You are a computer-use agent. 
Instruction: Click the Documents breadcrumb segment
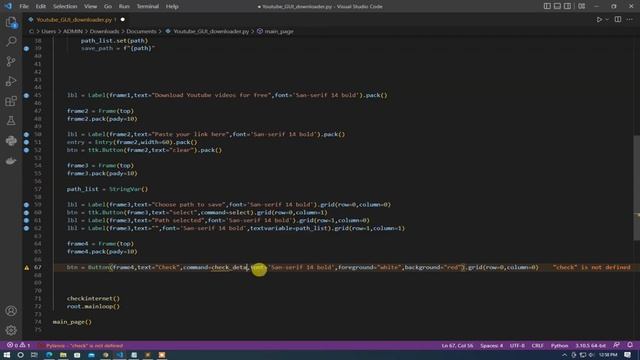coord(141,31)
